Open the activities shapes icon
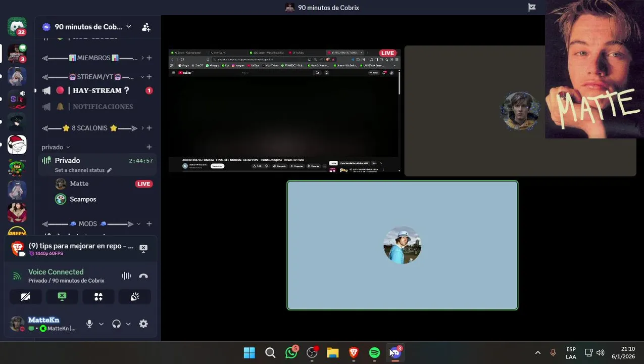 coord(98,297)
